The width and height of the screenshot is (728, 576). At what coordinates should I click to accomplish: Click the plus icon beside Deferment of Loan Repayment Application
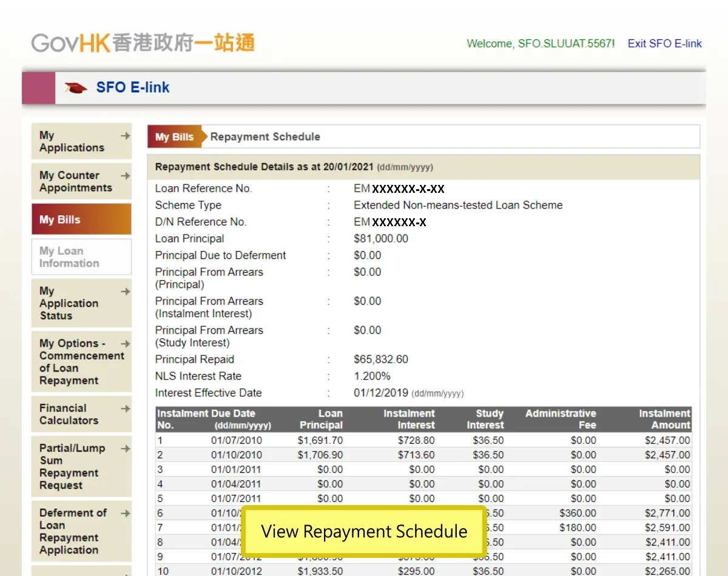click(126, 512)
